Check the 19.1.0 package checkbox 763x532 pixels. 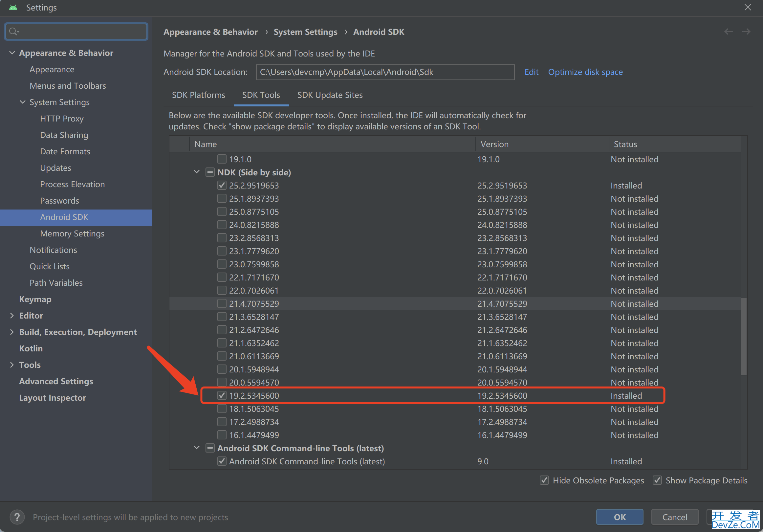click(222, 159)
